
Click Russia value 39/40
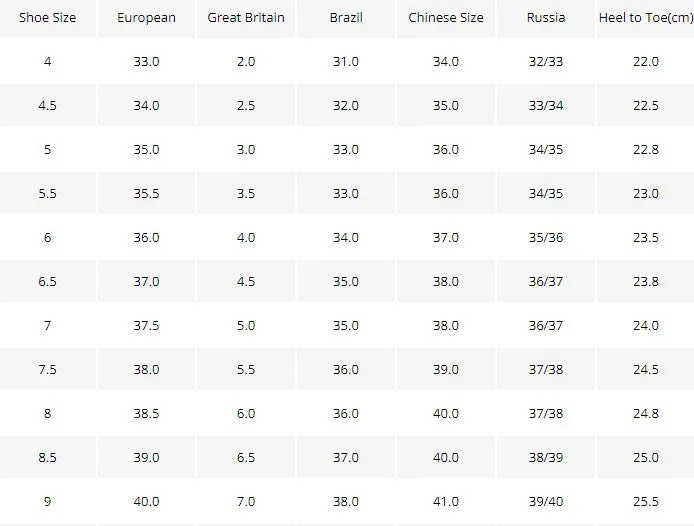(x=546, y=502)
